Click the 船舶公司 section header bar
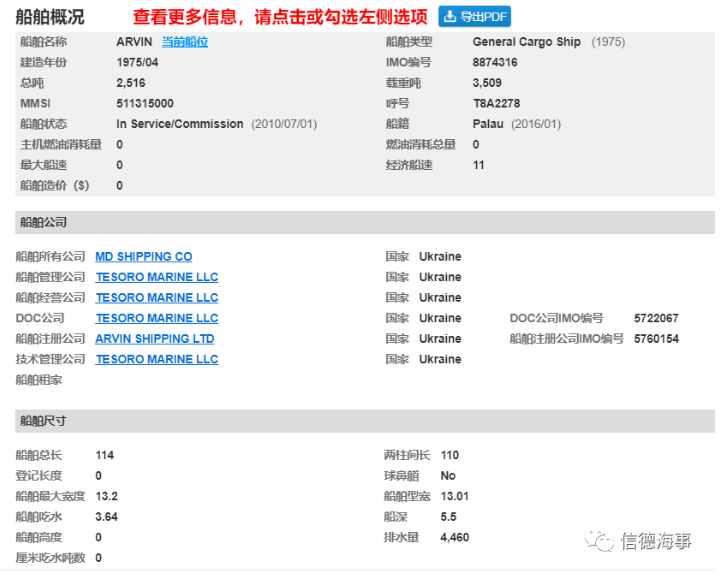721x577 pixels. (360, 222)
